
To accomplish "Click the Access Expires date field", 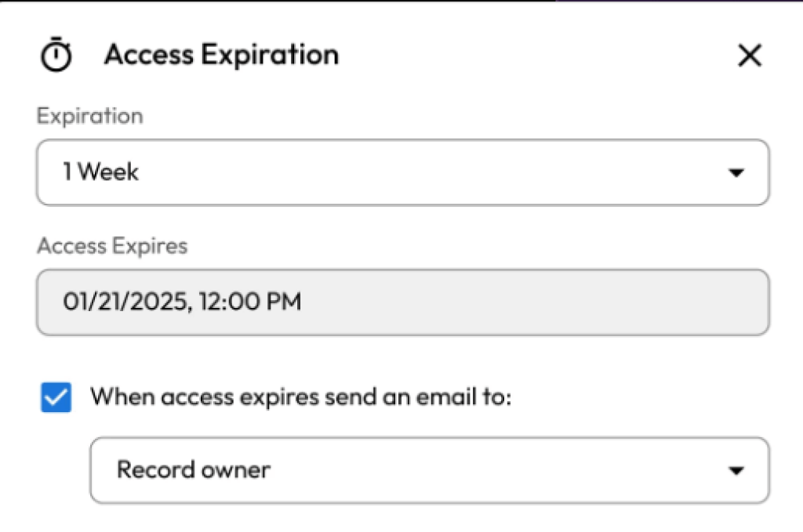I will click(x=402, y=302).
